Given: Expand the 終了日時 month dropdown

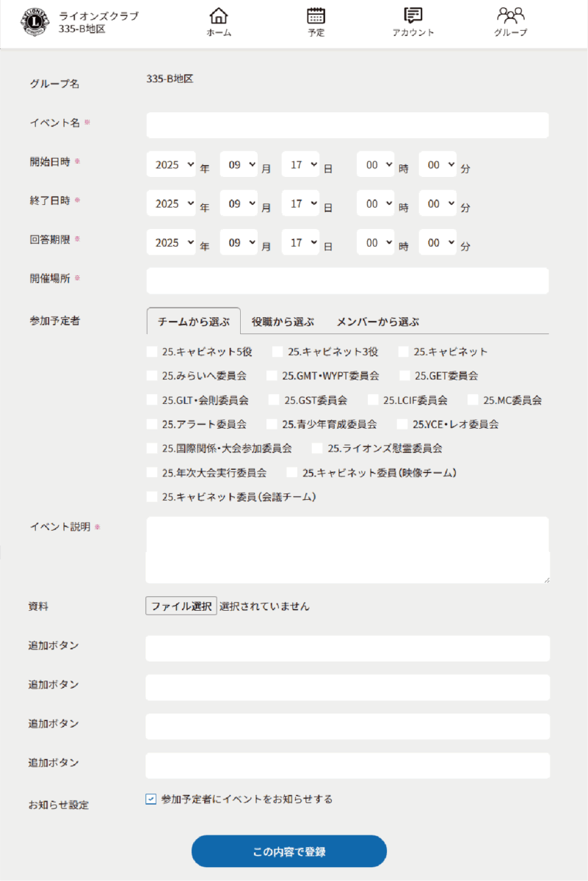Looking at the screenshot, I should pos(239,204).
